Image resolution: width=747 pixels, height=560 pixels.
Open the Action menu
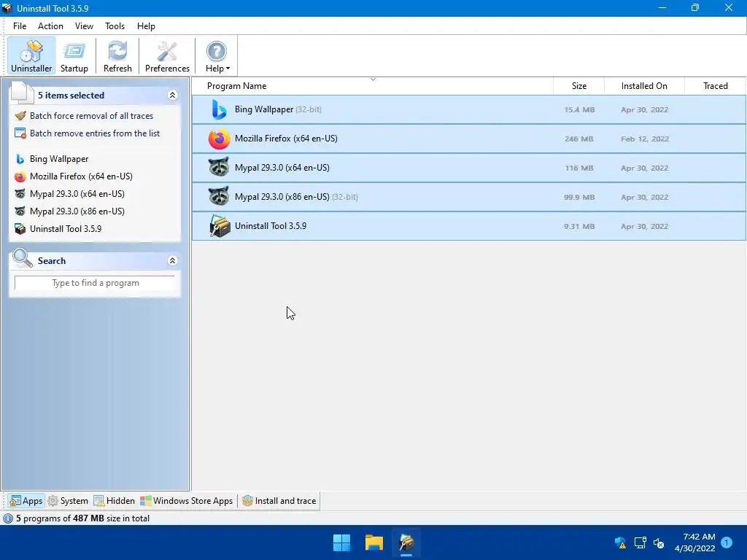pyautogui.click(x=50, y=26)
